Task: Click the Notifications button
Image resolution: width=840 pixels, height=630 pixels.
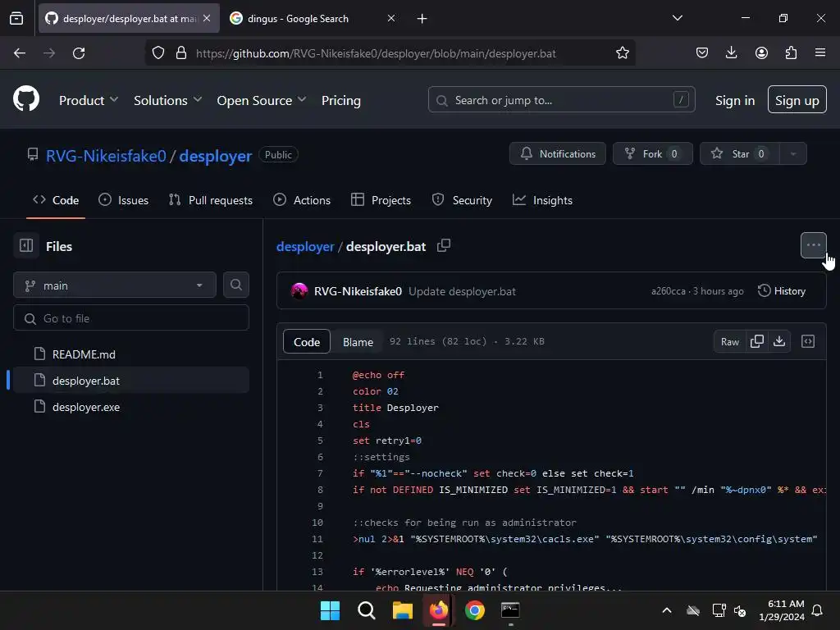Action: coord(558,153)
